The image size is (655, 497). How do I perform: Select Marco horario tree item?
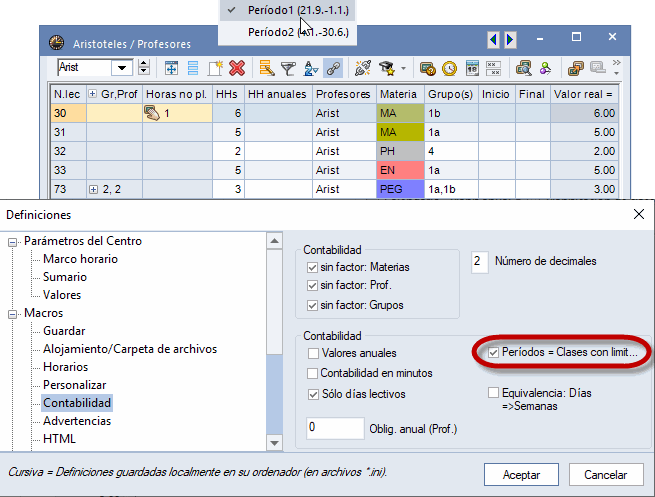[x=80, y=259]
